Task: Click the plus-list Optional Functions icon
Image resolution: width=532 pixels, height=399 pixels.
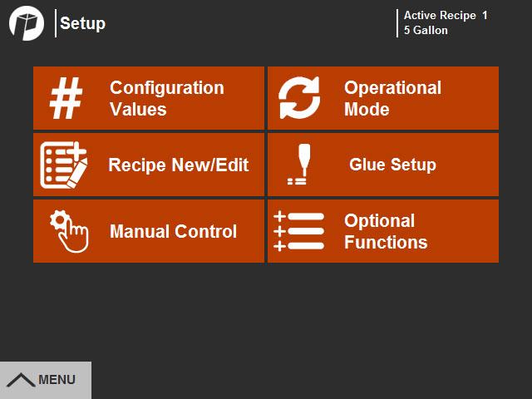Action: click(299, 231)
